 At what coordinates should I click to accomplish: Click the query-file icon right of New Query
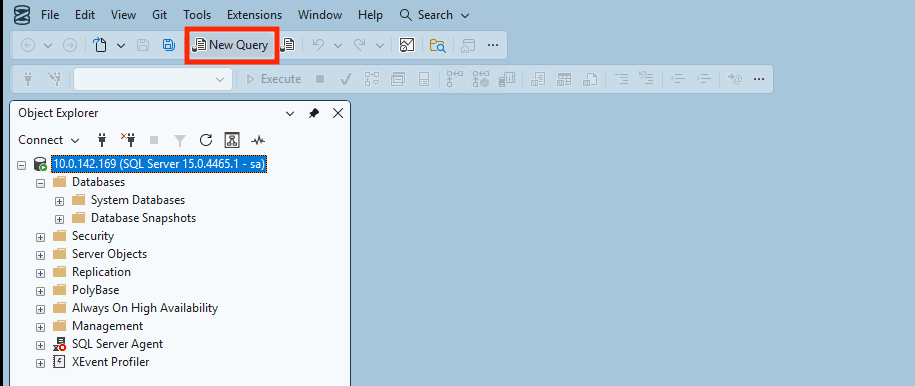[x=288, y=46]
